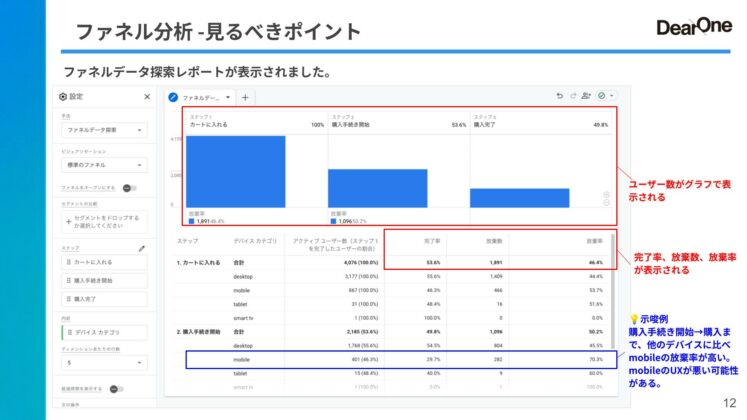This screenshot has height=420, width=747.
Task: Click the settings gear icon in panel header
Action: point(63,97)
